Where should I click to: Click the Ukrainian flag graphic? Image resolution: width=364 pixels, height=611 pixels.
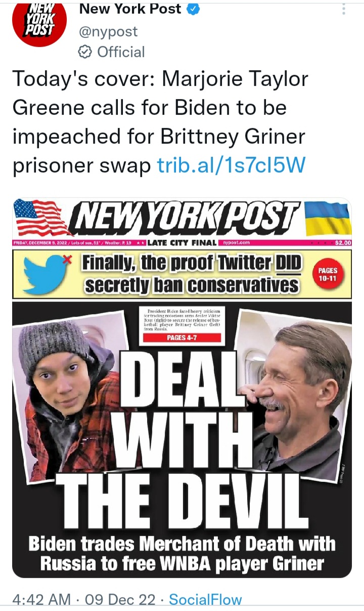tap(328, 217)
